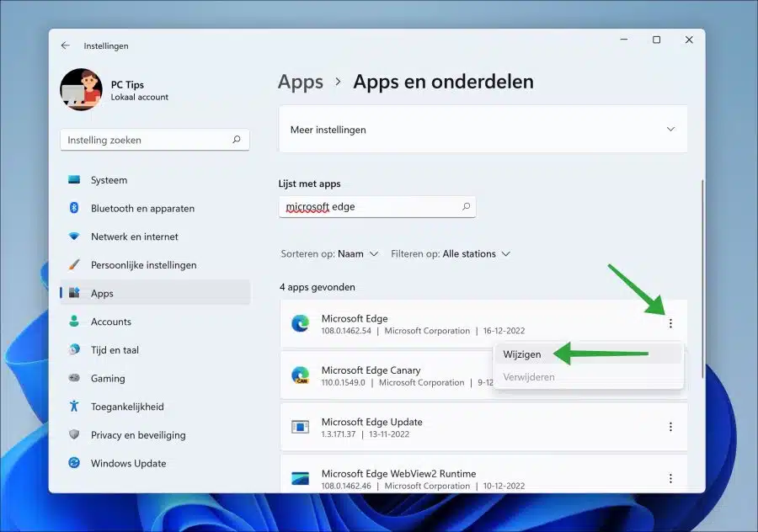Maximize the Instellingen window
The image size is (758, 532).
coord(656,40)
